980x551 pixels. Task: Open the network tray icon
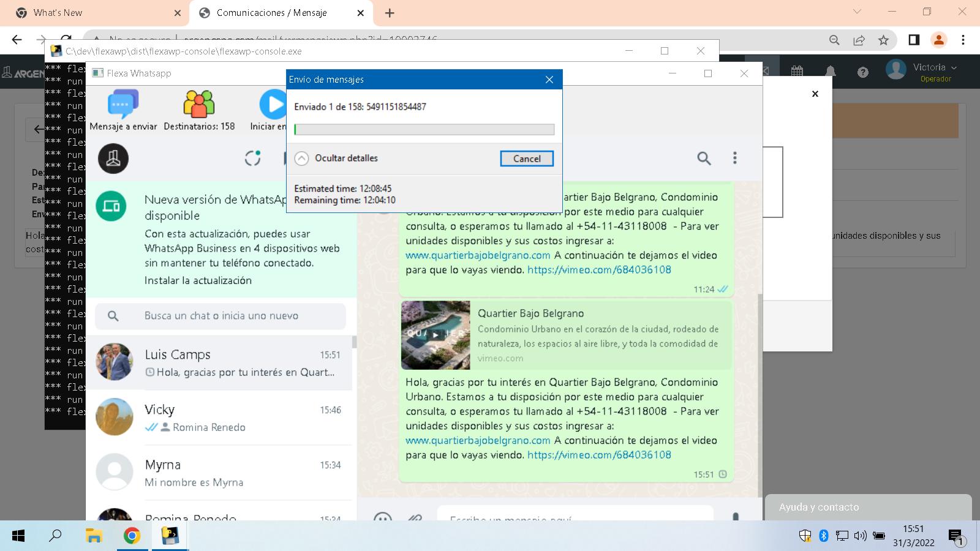[x=842, y=536]
